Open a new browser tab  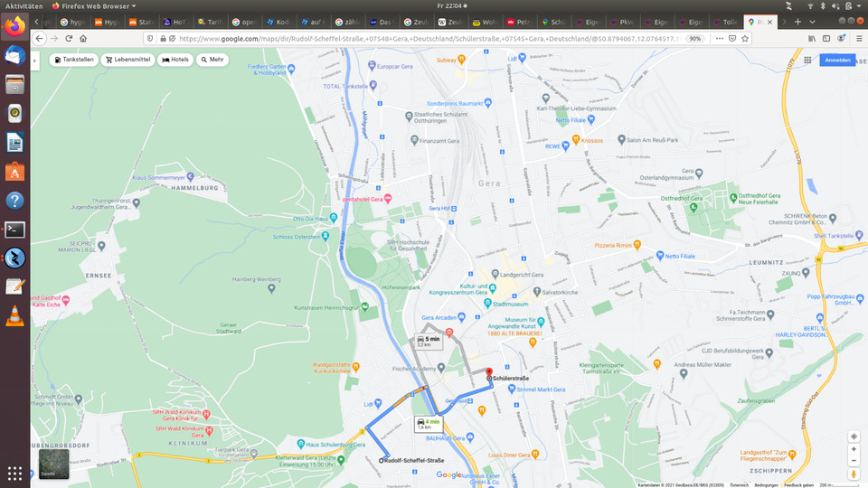[x=797, y=21]
